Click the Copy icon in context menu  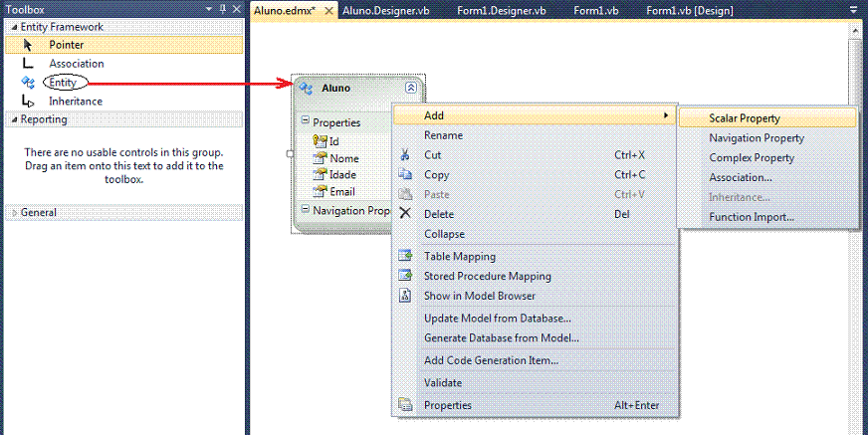(405, 175)
